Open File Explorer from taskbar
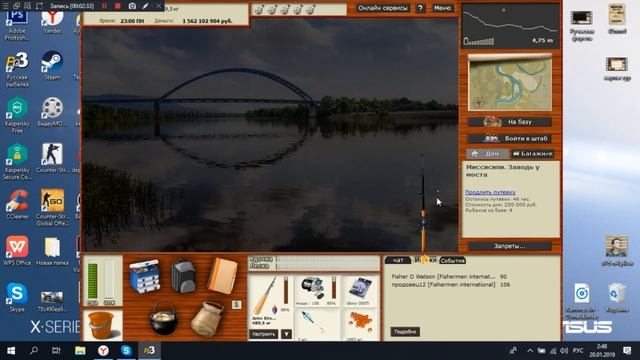The image size is (640, 360). pos(80,351)
